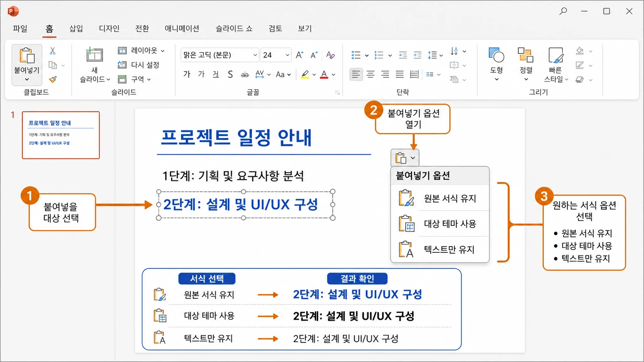Click the numbered list icon
The width and height of the screenshot is (644, 362).
pyautogui.click(x=379, y=55)
